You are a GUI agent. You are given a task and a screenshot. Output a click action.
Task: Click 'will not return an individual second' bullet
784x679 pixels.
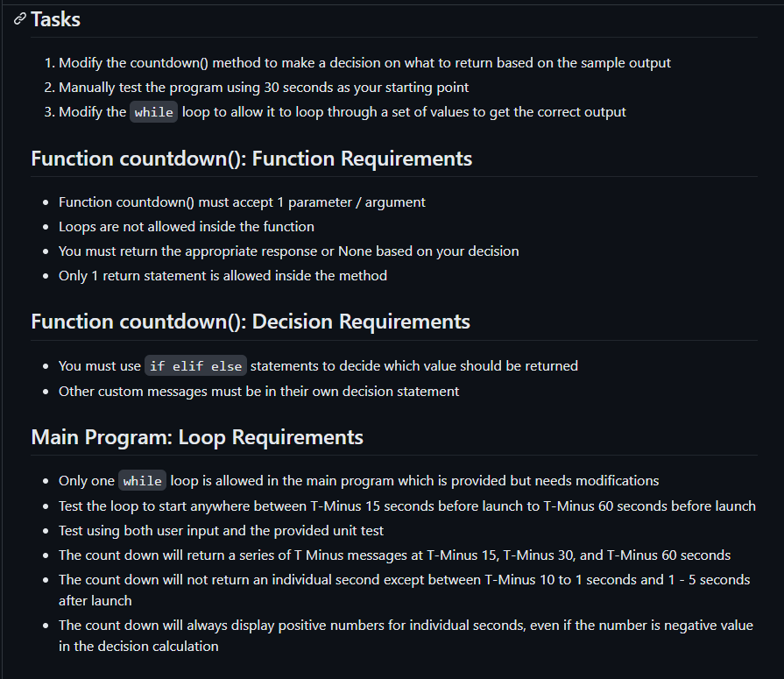point(404,591)
